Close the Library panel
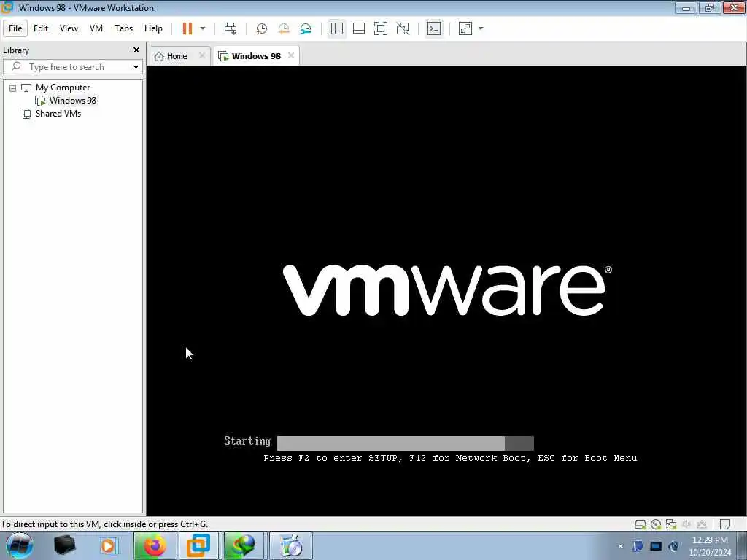The width and height of the screenshot is (747, 560). 136,50
